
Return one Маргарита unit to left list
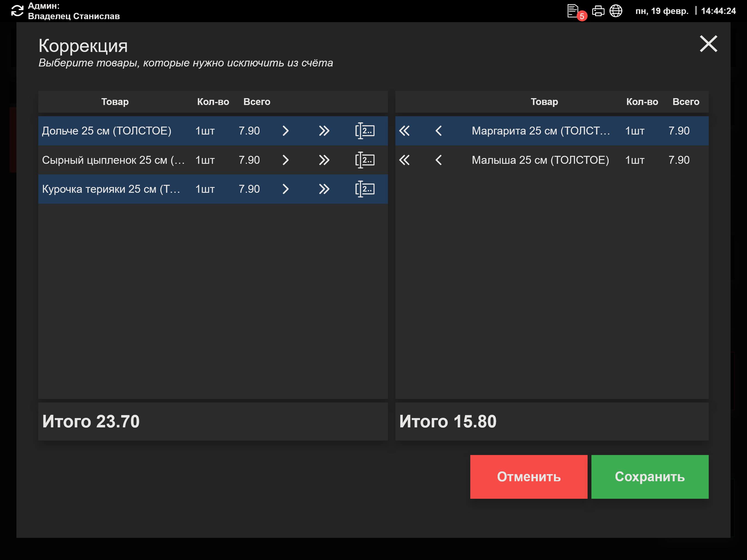tap(439, 131)
